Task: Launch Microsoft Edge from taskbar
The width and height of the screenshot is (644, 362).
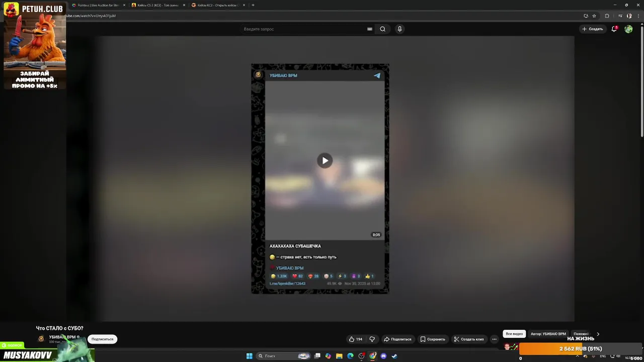Action: pos(351,356)
